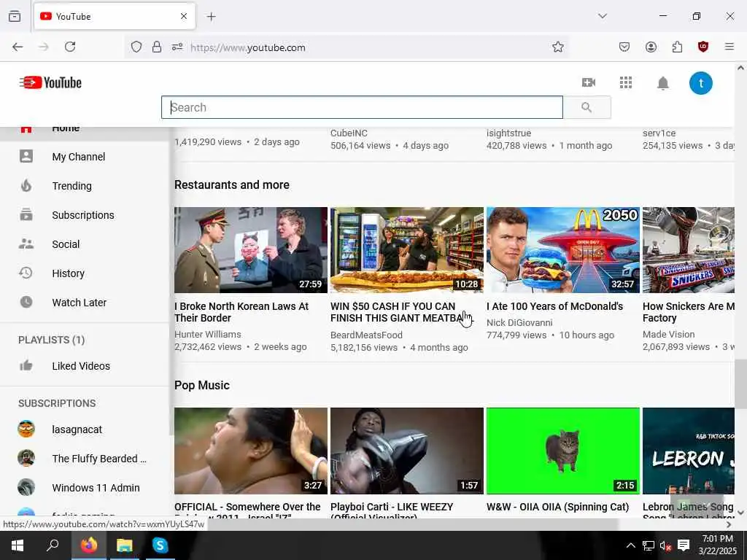This screenshot has height=560, width=747.
Task: Open a new browser tab
Action: click(x=211, y=17)
